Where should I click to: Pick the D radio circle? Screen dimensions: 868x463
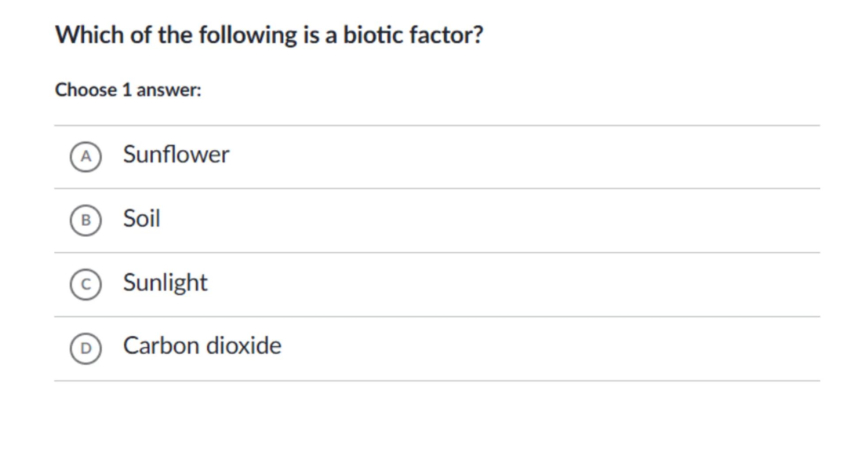[86, 348]
